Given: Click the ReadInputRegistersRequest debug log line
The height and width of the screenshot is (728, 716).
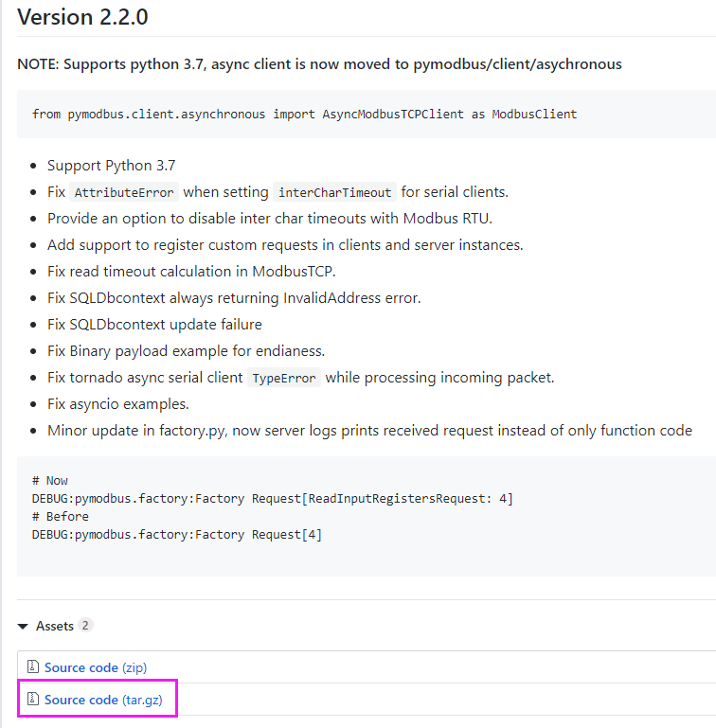Looking at the screenshot, I should click(273, 498).
